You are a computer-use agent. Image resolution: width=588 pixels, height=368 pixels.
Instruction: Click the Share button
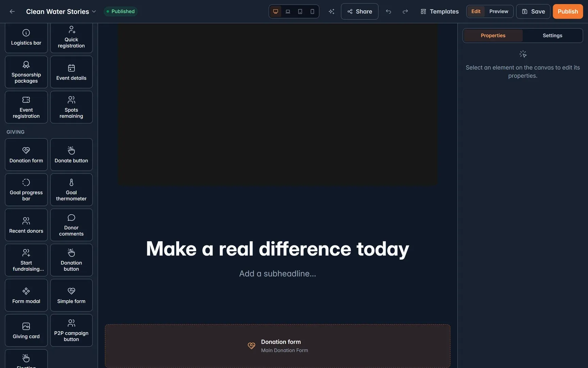[x=360, y=12]
